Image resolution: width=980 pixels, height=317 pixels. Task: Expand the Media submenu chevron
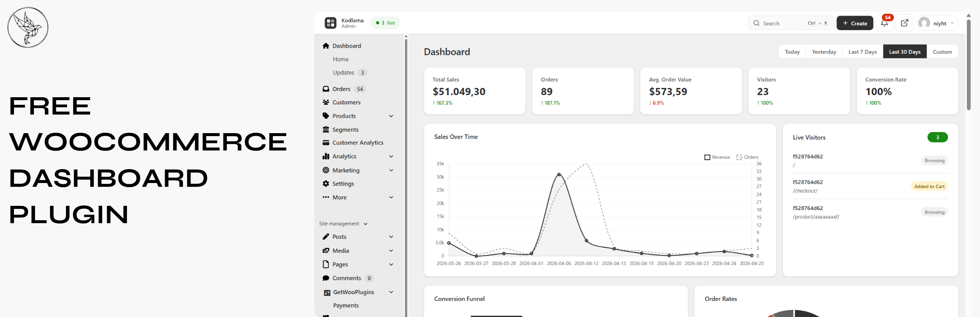391,251
